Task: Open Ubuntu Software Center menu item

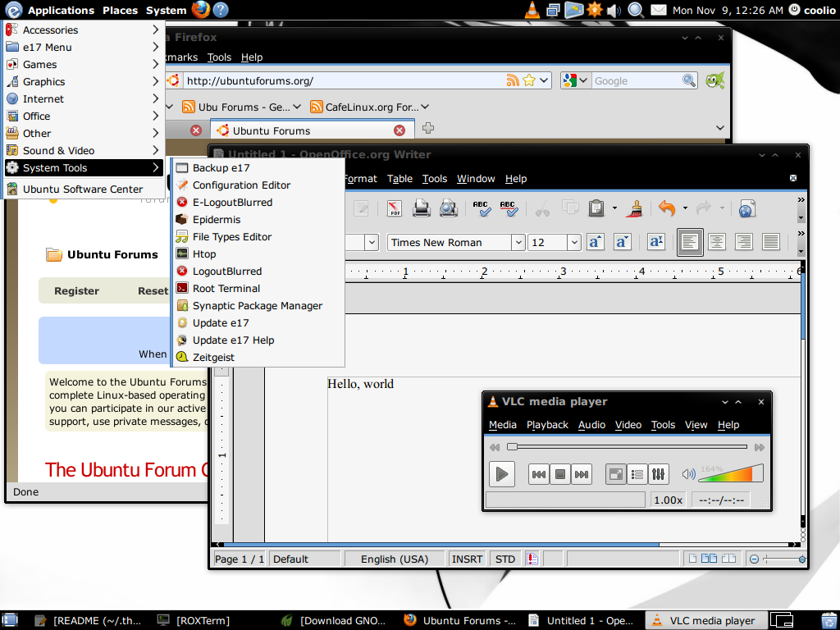Action: (x=83, y=189)
